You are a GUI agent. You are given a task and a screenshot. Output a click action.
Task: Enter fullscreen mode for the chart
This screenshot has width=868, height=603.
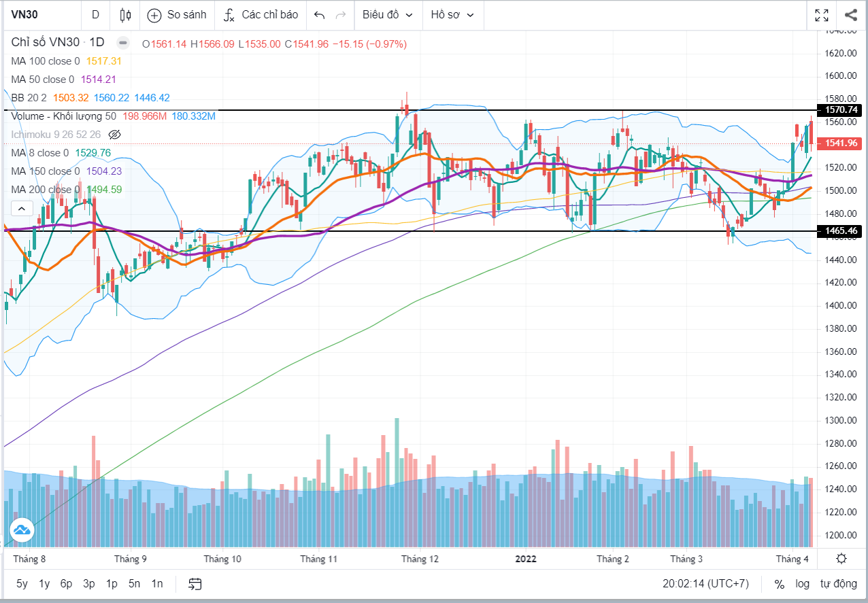(x=822, y=15)
